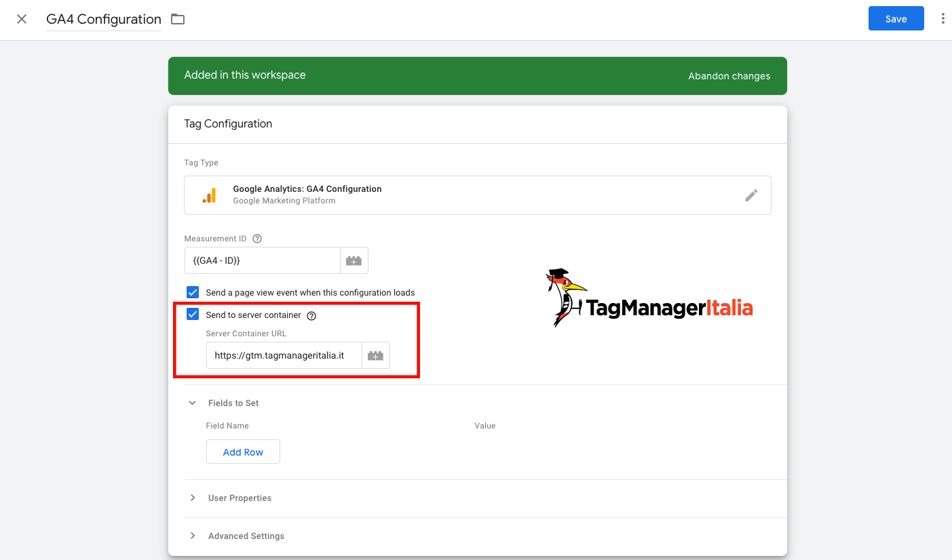Viewport: 952px width, 560px height.
Task: Edit the GA4 Configuration tag name
Action: tap(104, 19)
